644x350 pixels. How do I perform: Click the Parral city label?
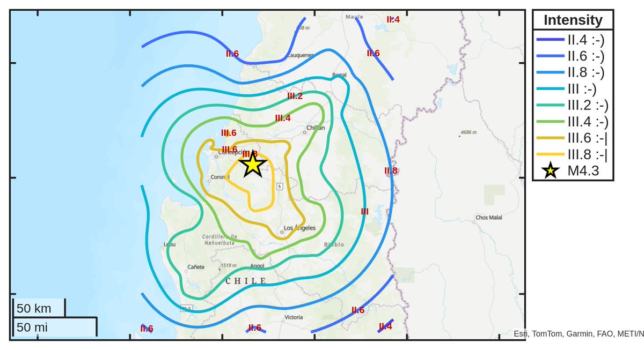click(x=339, y=75)
